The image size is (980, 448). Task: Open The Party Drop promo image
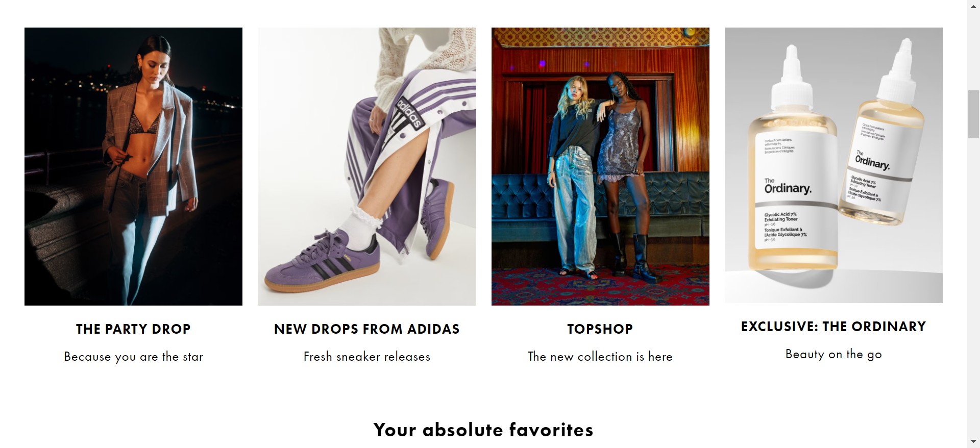click(133, 166)
